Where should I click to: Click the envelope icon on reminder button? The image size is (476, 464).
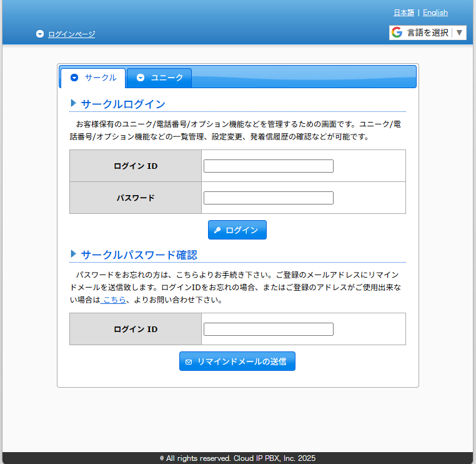[x=189, y=361]
